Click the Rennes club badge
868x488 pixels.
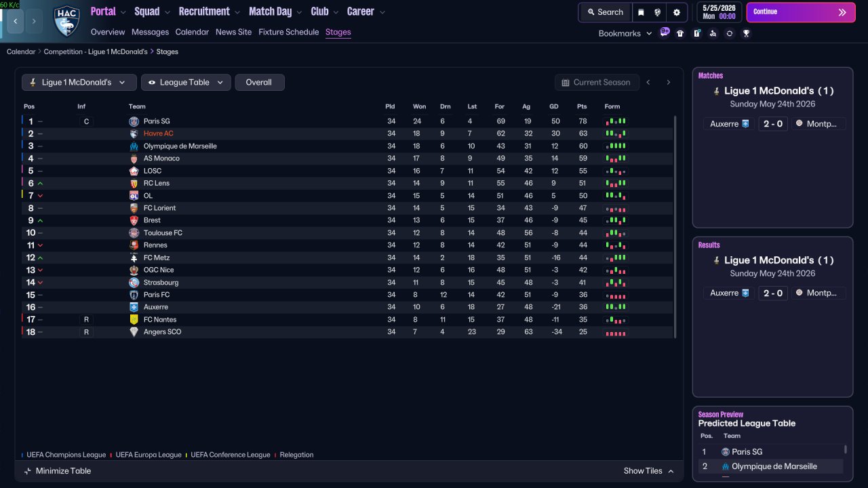(x=134, y=245)
